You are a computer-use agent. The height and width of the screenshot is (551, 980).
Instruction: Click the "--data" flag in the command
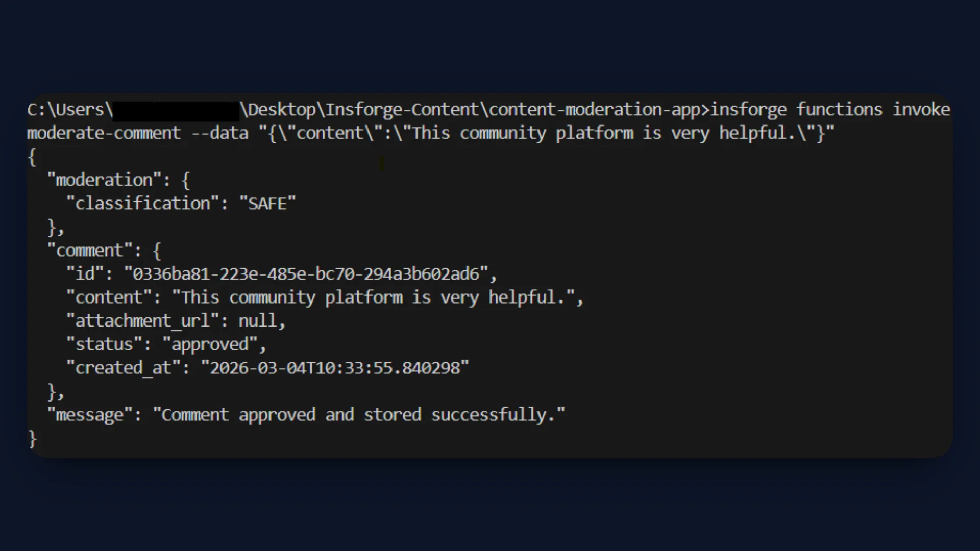pyautogui.click(x=219, y=133)
